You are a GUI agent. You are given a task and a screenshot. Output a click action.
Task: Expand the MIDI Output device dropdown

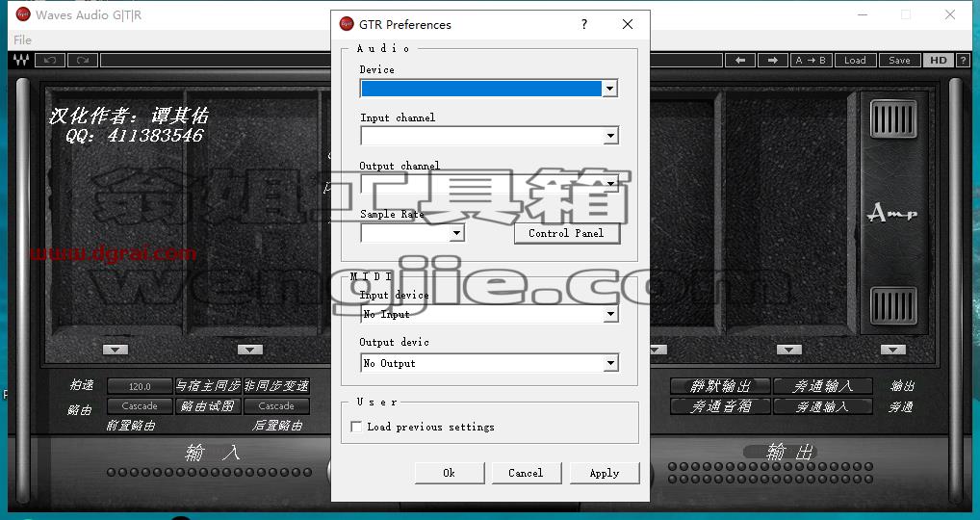(x=610, y=363)
